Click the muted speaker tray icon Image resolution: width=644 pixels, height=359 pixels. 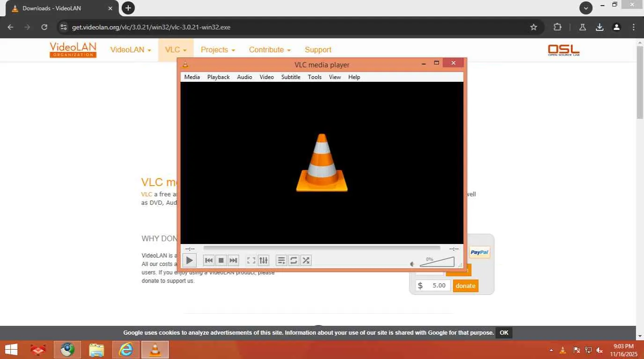click(x=600, y=350)
